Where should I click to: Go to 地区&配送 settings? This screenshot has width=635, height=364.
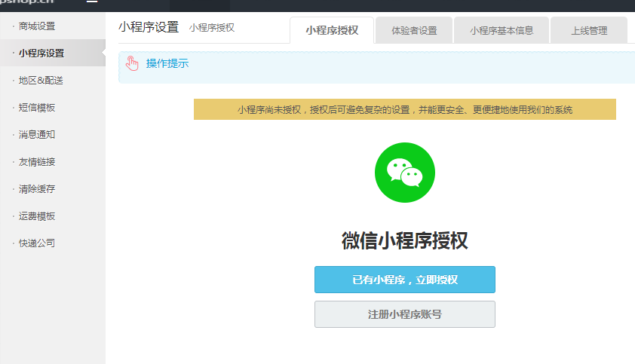(41, 81)
